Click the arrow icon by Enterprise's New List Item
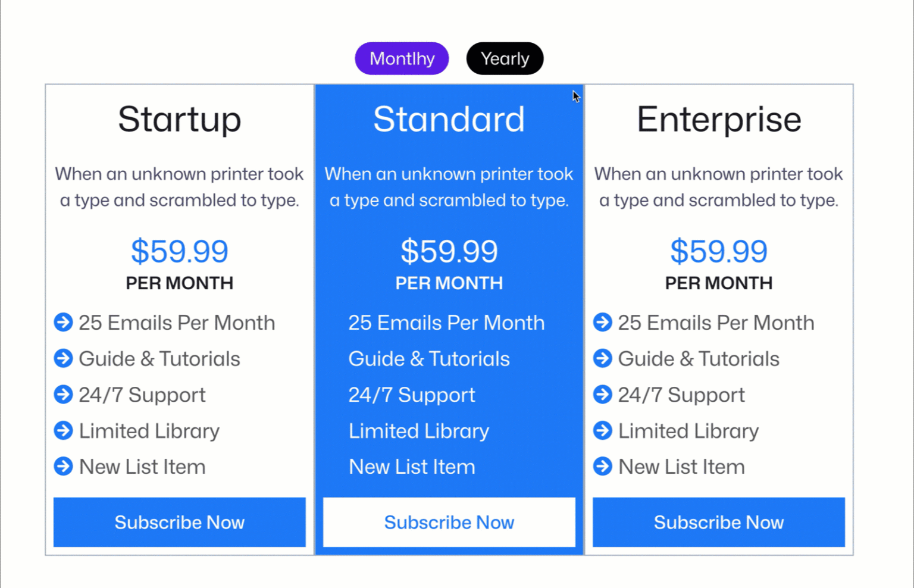Viewport: 914px width, 588px height. point(602,467)
